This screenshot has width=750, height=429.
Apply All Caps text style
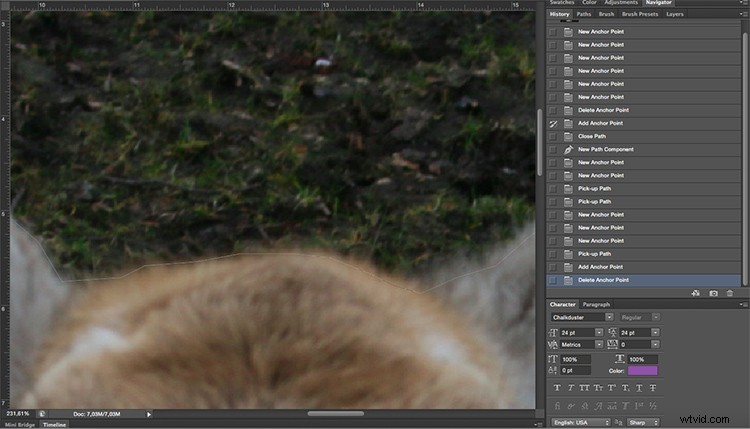coord(585,388)
